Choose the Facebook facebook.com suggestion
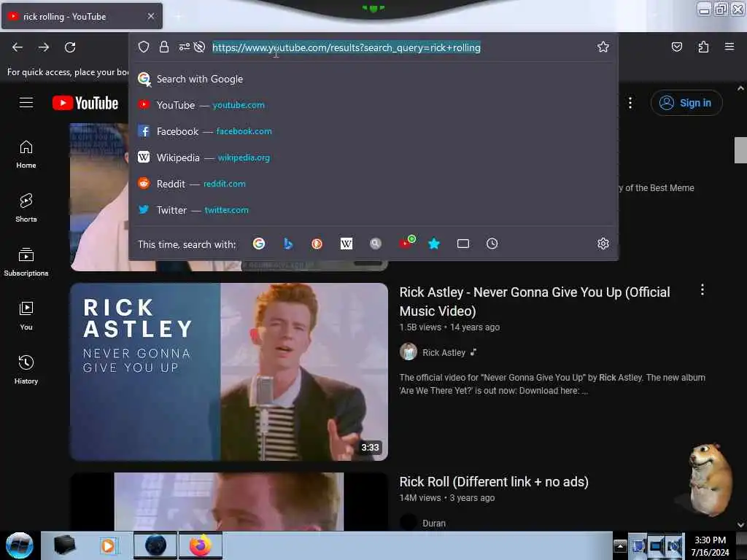This screenshot has width=747, height=560. tap(373, 131)
